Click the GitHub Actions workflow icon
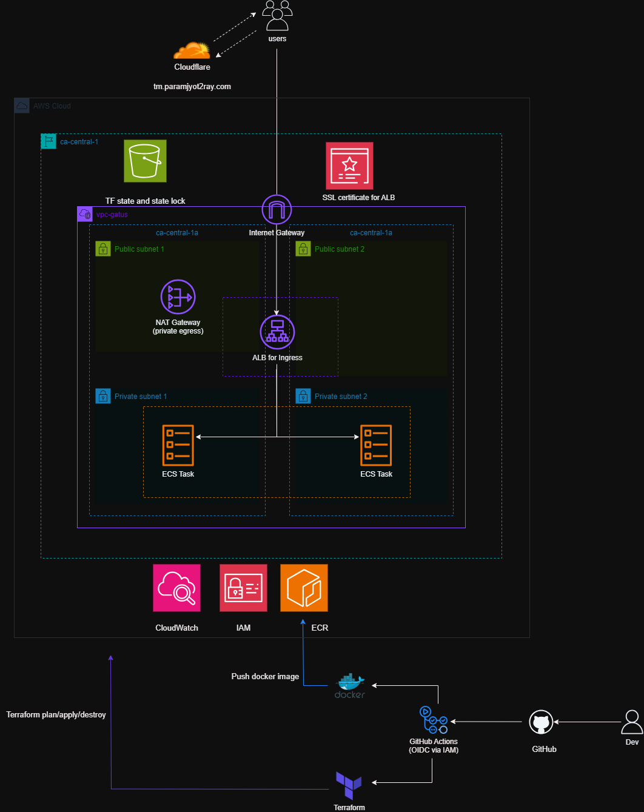This screenshot has height=812, width=644. (x=434, y=720)
